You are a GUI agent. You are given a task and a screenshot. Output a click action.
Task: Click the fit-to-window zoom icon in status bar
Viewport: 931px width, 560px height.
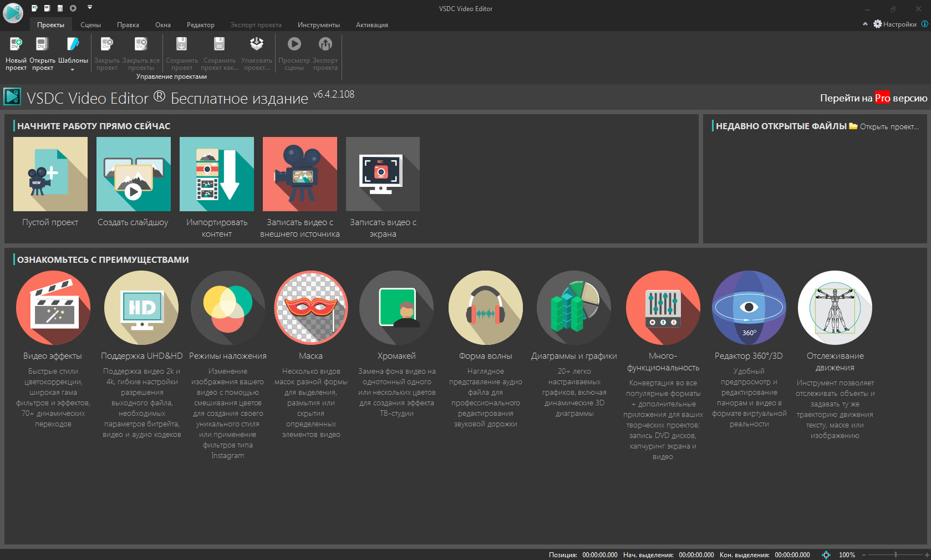tap(826, 554)
